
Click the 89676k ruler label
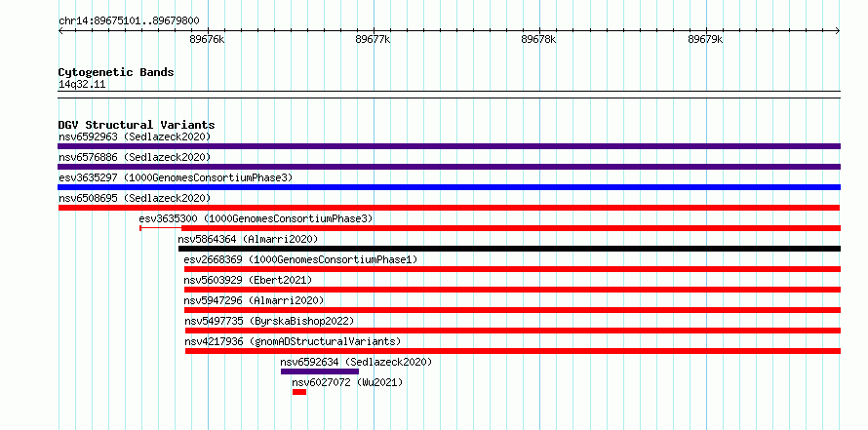tap(207, 39)
